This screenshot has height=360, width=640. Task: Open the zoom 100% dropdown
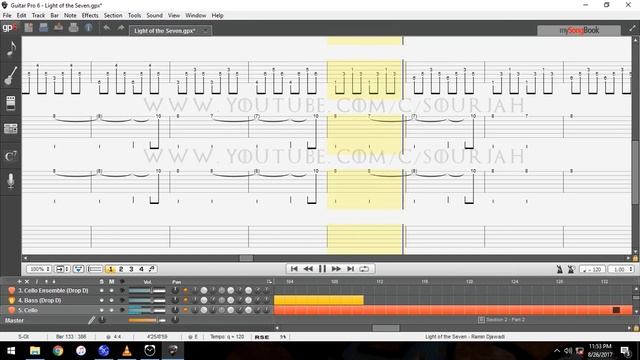(39, 269)
